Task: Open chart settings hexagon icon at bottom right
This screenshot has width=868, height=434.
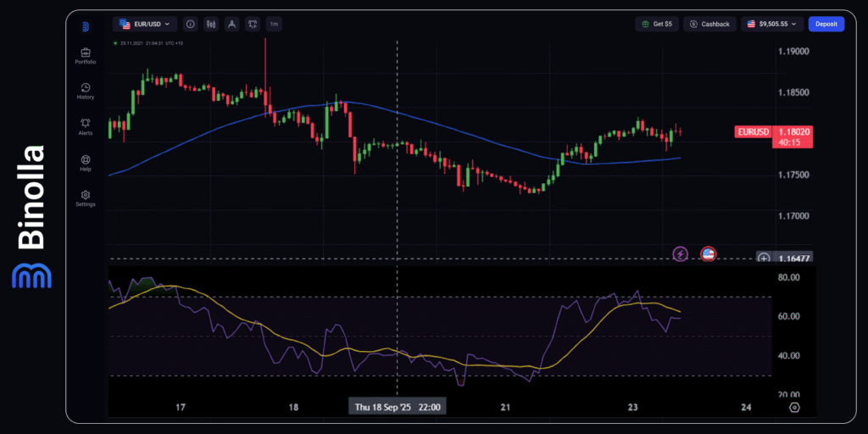Action: tap(794, 407)
